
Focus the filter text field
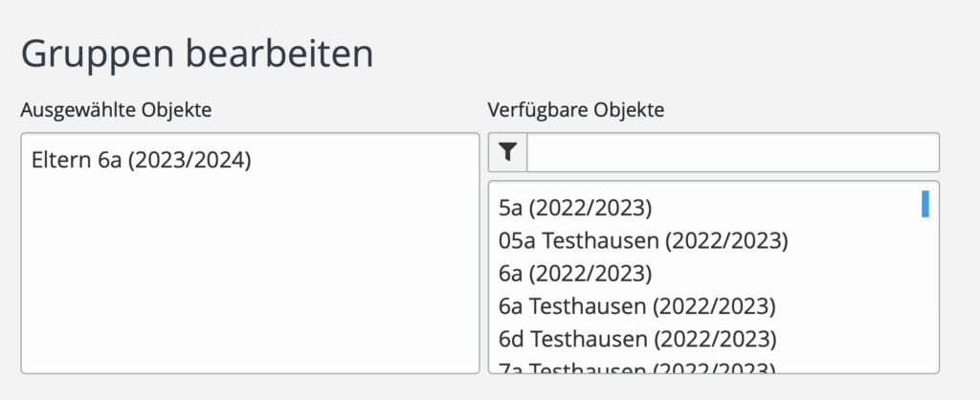click(x=732, y=153)
